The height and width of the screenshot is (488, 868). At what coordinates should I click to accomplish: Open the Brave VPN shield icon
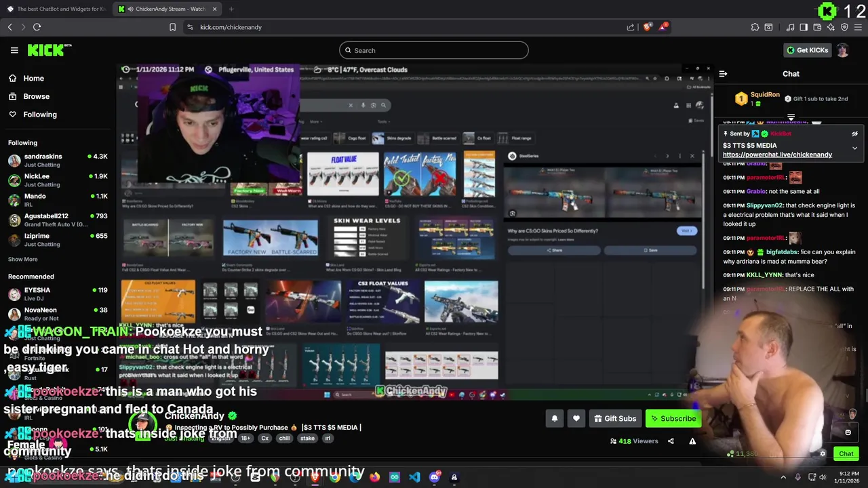tap(844, 27)
